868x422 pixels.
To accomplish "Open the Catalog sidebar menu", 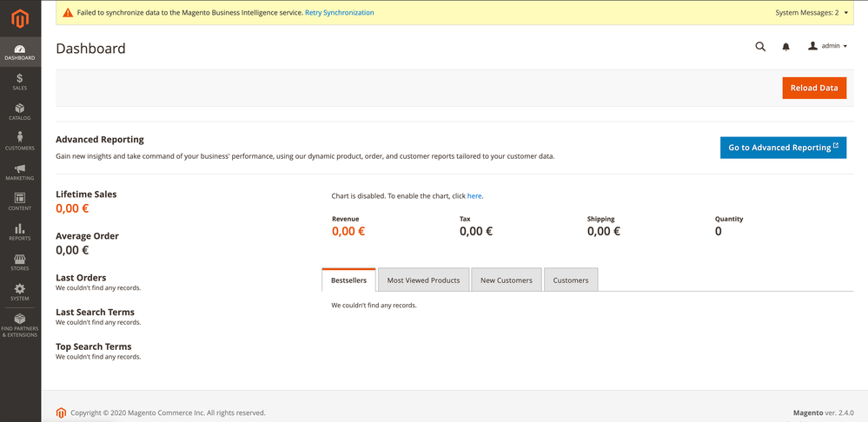I will (x=19, y=112).
